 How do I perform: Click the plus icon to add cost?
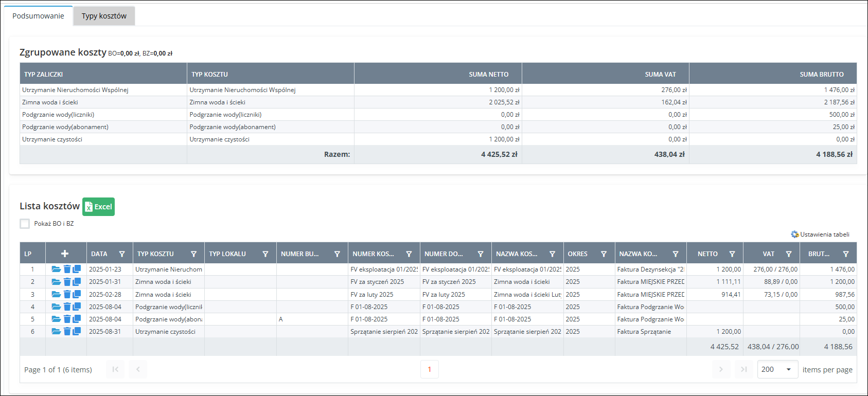point(65,254)
